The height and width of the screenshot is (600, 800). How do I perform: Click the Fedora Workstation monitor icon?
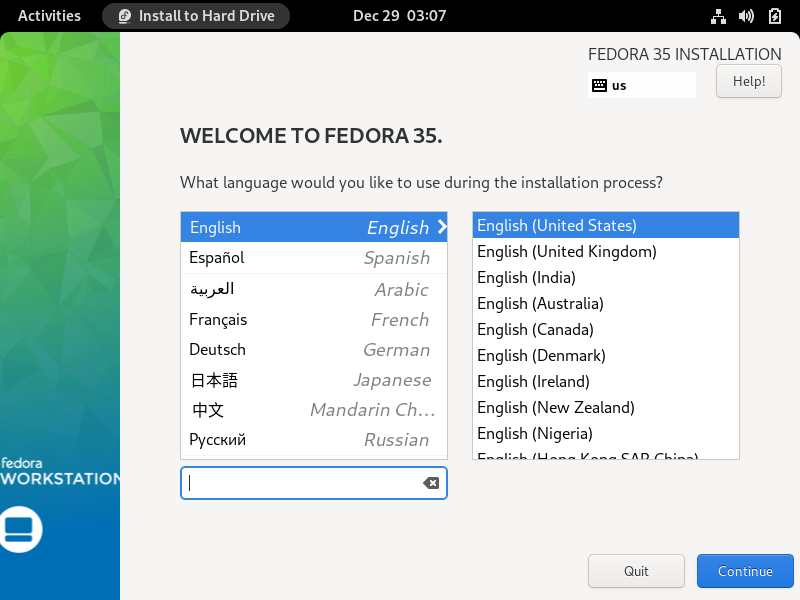20,530
